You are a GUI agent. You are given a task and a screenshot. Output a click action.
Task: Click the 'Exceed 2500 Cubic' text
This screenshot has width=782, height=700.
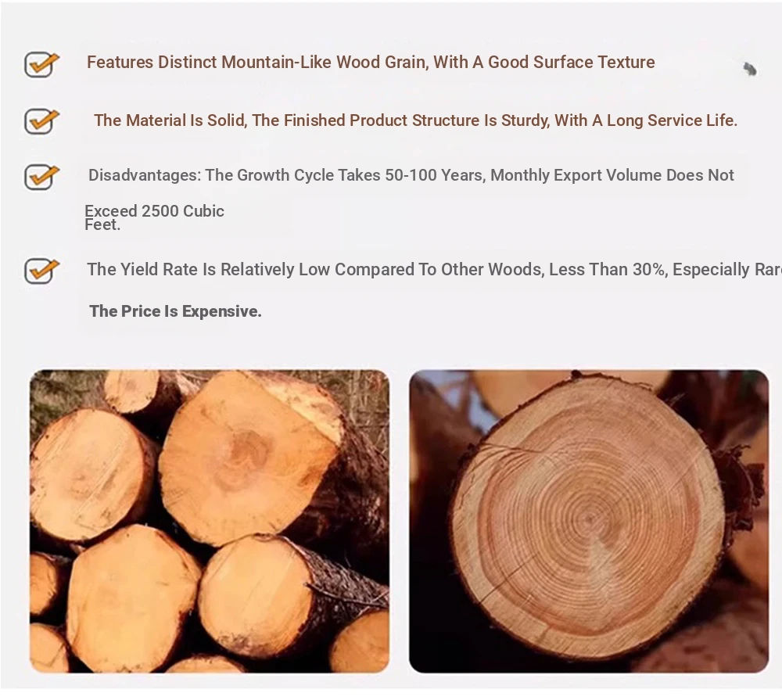coord(154,210)
